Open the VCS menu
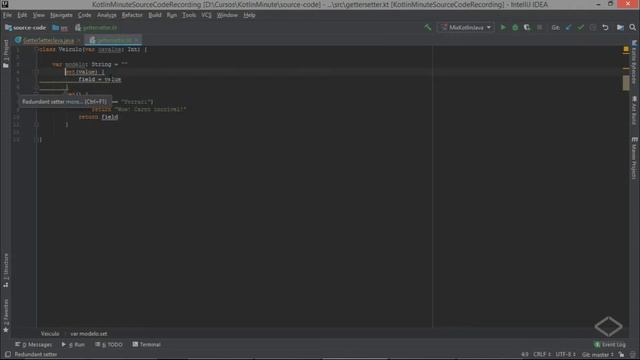The height and width of the screenshot is (360, 640). click(x=206, y=15)
